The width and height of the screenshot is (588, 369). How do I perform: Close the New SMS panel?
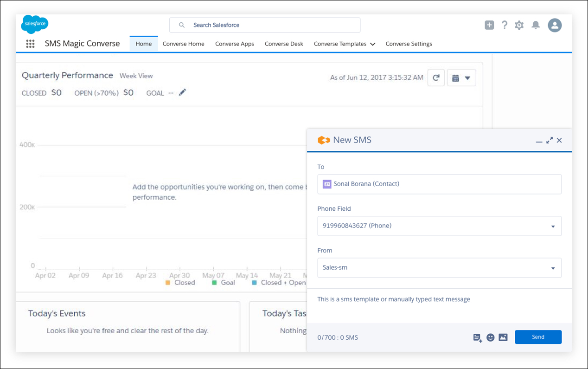(x=559, y=140)
